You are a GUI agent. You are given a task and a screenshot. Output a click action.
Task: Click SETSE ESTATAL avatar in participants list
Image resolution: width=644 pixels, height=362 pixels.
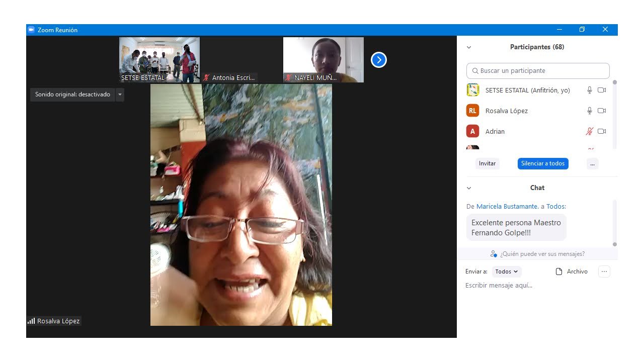(472, 90)
